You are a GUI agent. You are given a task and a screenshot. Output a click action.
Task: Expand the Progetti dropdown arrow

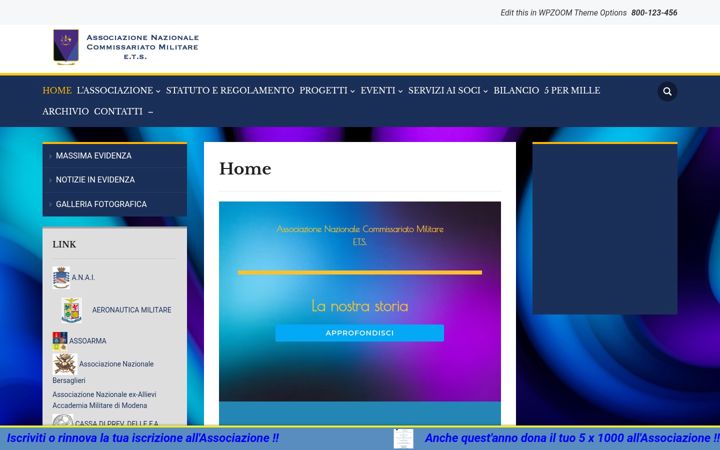click(x=352, y=91)
